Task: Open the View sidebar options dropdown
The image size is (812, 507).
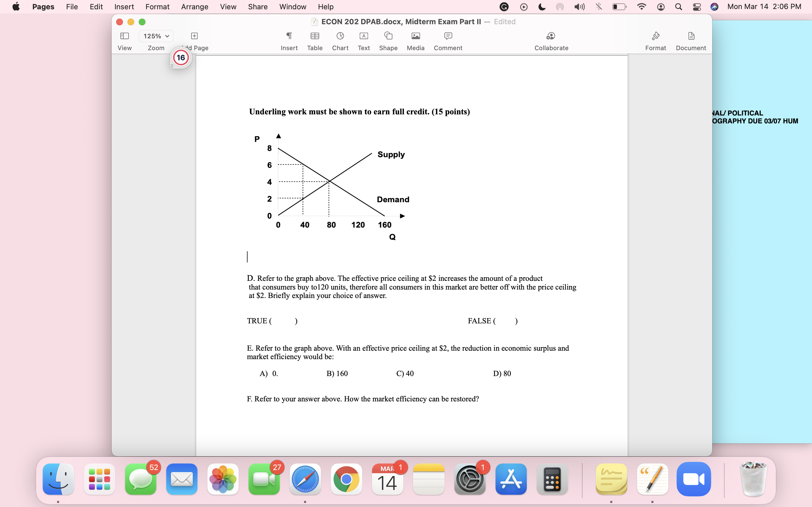Action: [x=125, y=36]
